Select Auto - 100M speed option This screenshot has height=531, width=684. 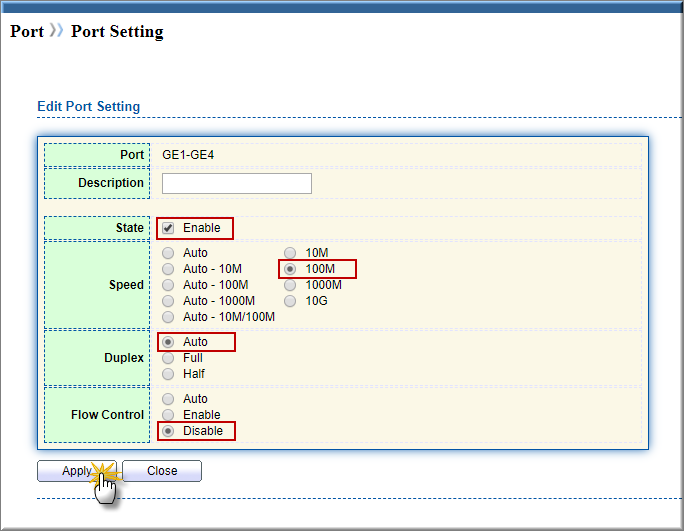pos(168,285)
